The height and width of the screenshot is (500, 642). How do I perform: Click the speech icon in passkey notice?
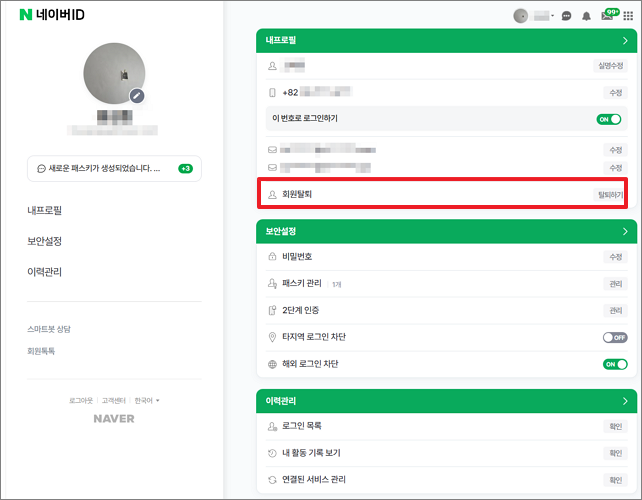(41, 169)
